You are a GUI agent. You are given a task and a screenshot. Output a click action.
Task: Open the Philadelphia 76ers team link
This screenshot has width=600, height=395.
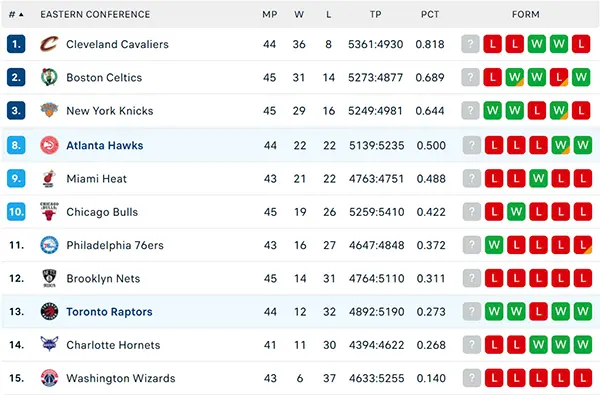(115, 245)
